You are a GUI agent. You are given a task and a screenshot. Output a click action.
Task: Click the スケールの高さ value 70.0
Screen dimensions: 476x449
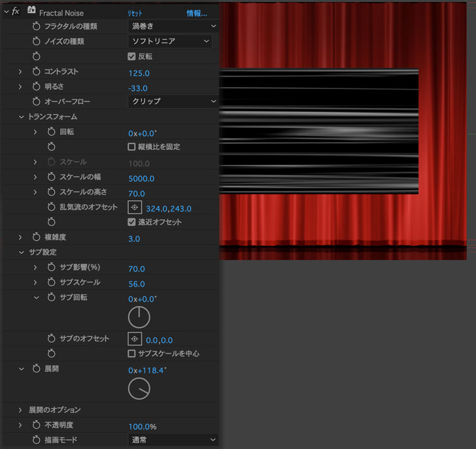pyautogui.click(x=137, y=194)
